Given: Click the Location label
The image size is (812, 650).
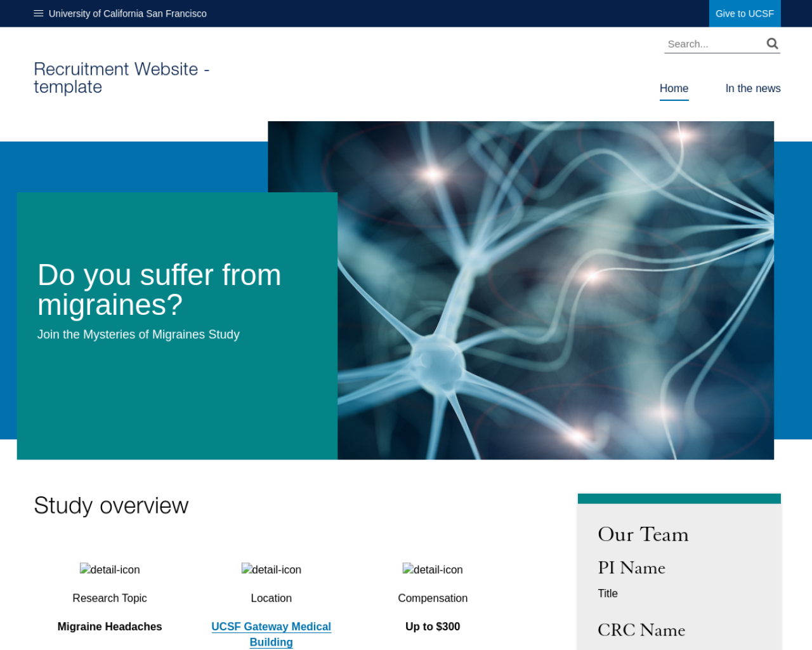Looking at the screenshot, I should click(272, 598).
